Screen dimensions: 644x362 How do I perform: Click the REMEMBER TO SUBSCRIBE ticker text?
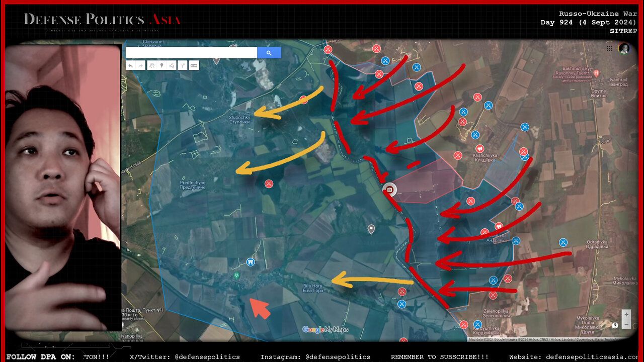click(x=440, y=357)
